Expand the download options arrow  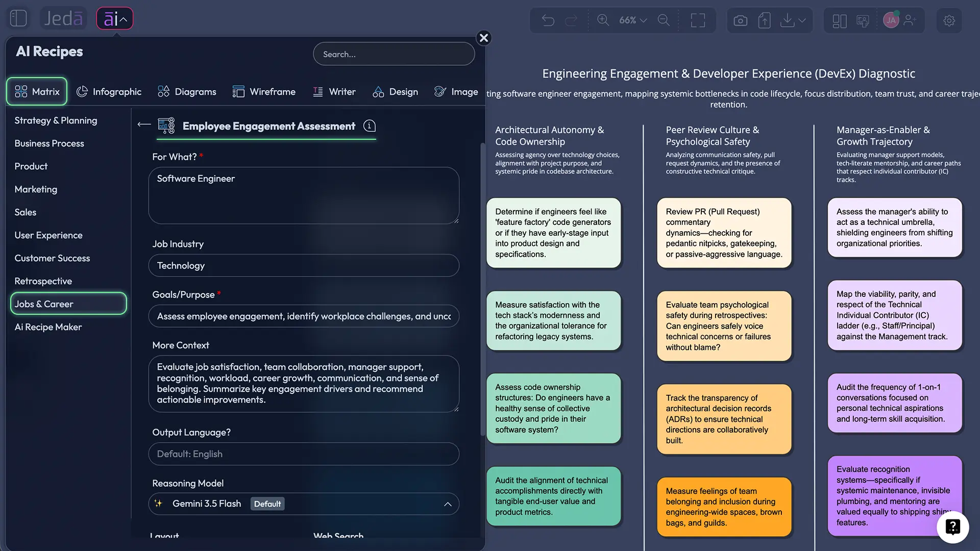pos(802,20)
